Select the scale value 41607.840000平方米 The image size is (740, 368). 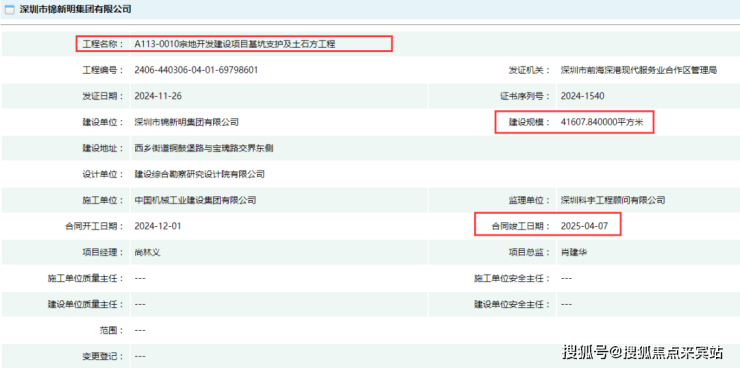(602, 122)
